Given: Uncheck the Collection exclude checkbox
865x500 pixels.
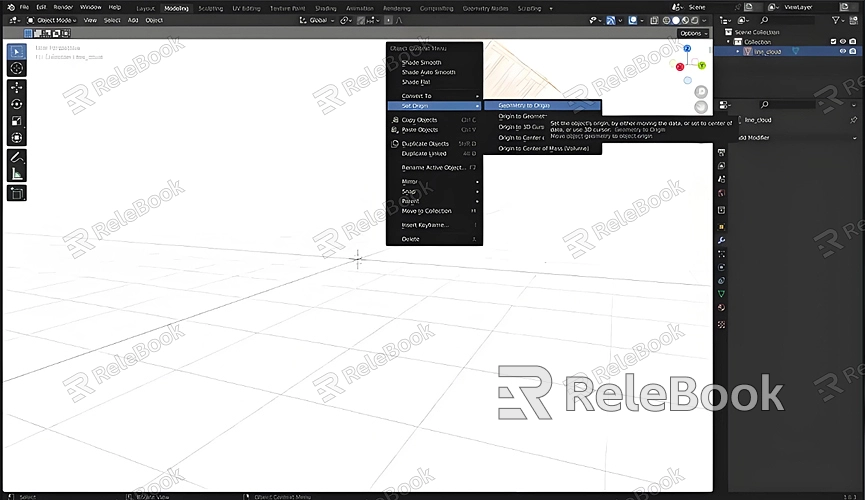Looking at the screenshot, I should [x=834, y=41].
